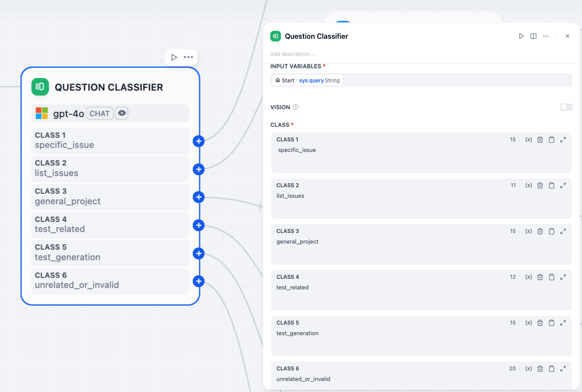
Task: Click the eye icon next to gpt-4o model
Action: [122, 113]
